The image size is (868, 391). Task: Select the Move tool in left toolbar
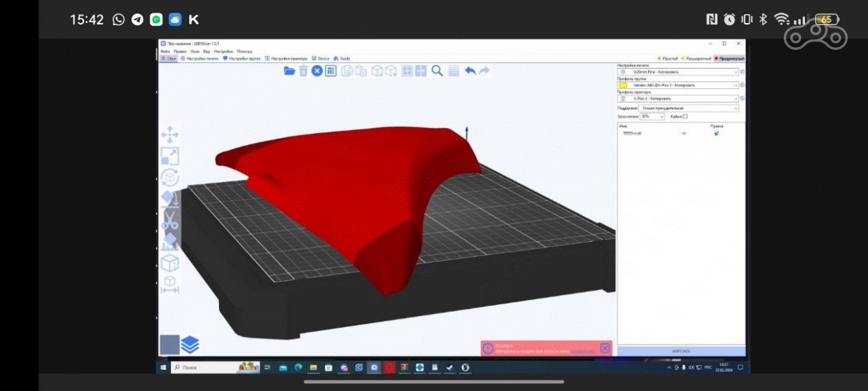click(170, 135)
